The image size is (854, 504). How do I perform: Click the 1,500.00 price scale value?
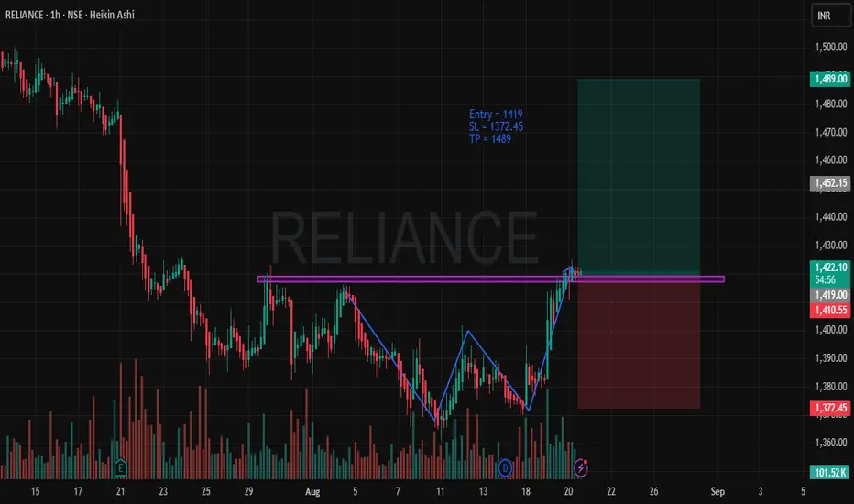click(x=830, y=47)
